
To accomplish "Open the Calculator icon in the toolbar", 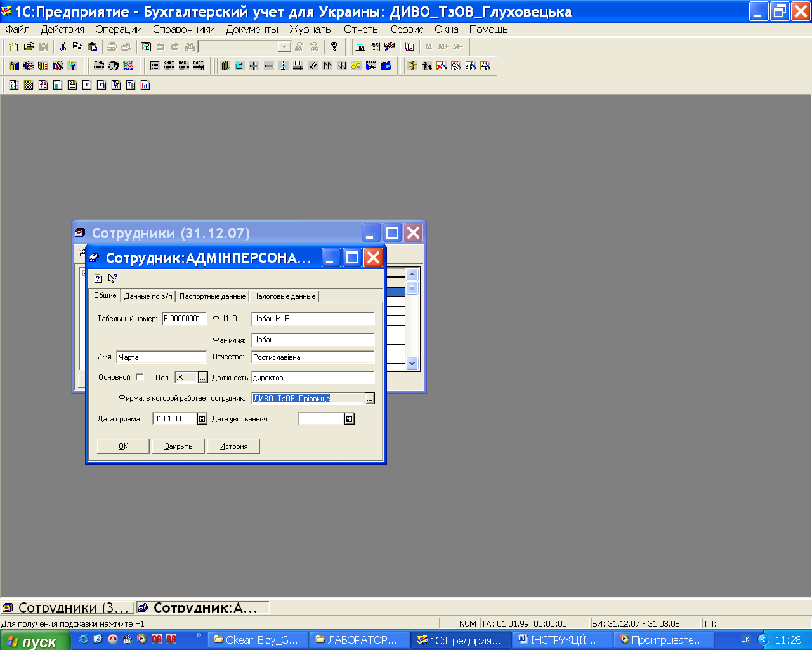I will [360, 46].
